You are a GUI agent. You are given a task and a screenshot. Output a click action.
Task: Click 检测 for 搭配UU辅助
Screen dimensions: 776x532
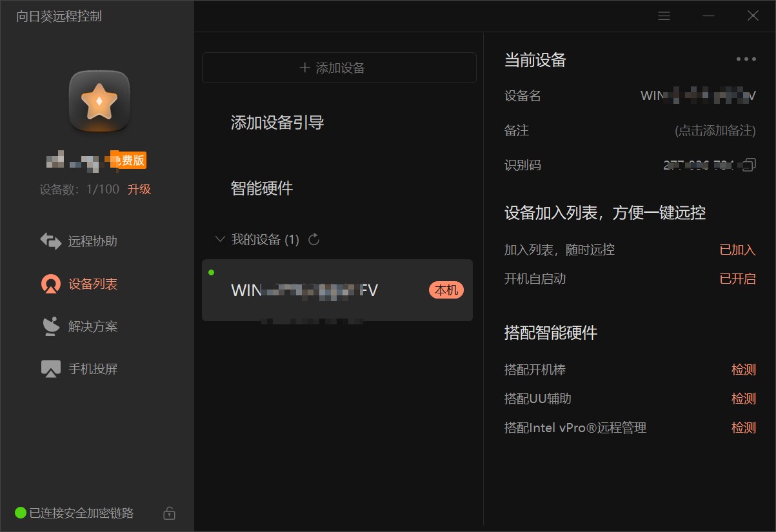pos(744,399)
